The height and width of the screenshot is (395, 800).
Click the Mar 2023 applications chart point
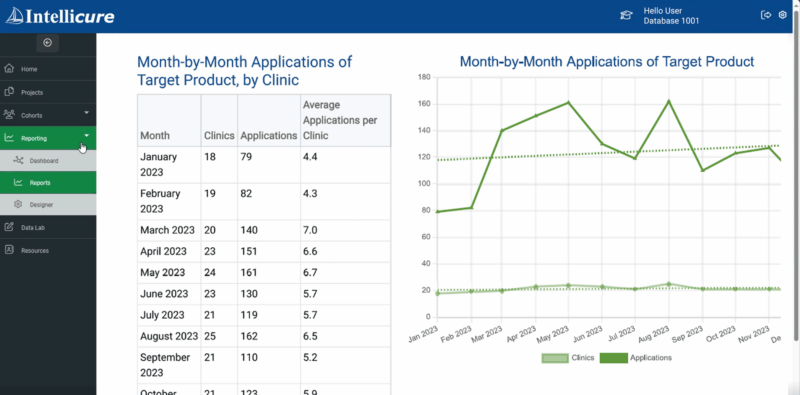[x=502, y=130]
